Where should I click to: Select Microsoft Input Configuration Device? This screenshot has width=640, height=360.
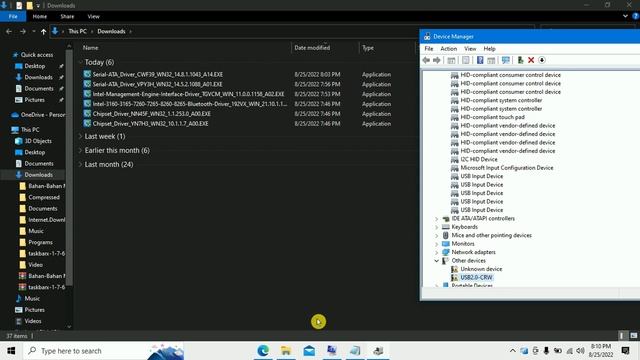(x=507, y=168)
